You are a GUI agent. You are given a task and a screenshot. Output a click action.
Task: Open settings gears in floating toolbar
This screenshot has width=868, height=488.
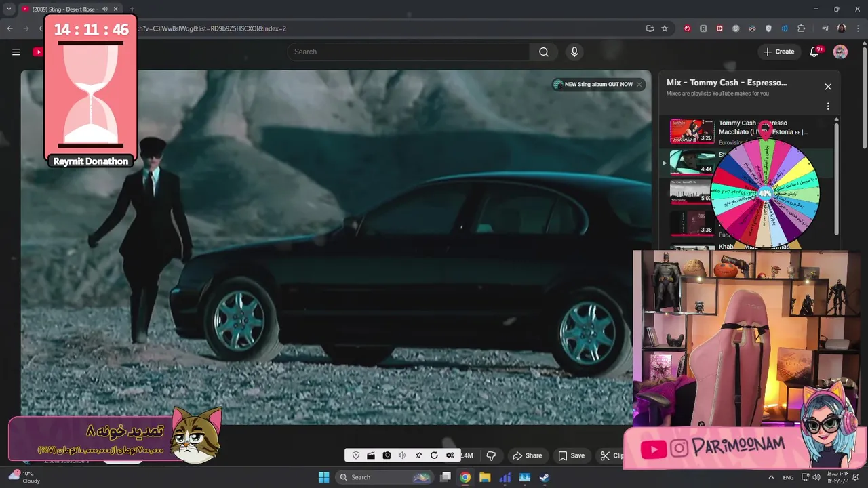(x=450, y=455)
